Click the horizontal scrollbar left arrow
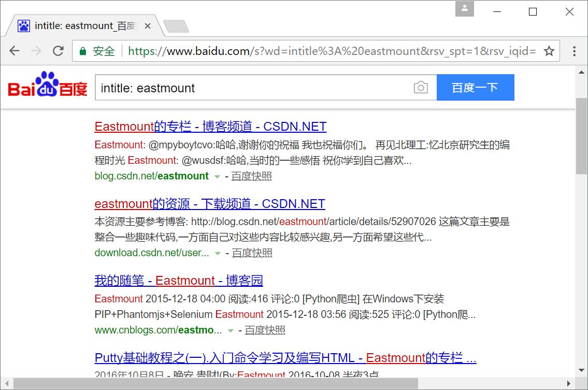This screenshot has width=588, height=390. click(6, 384)
